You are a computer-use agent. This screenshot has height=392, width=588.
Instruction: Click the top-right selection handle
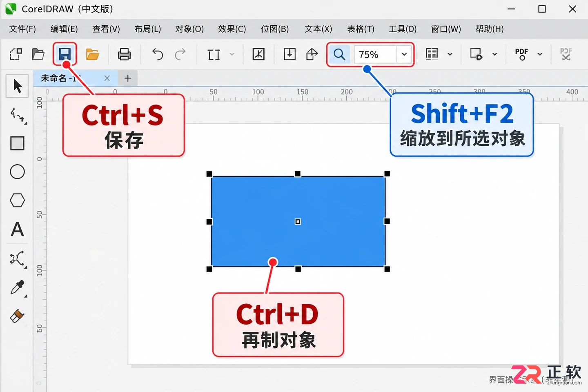(x=387, y=174)
